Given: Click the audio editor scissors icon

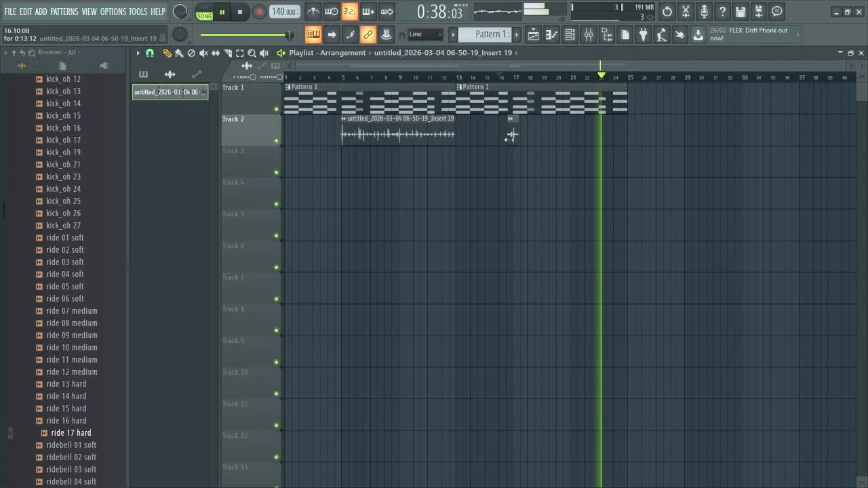Looking at the screenshot, I should coord(686,12).
